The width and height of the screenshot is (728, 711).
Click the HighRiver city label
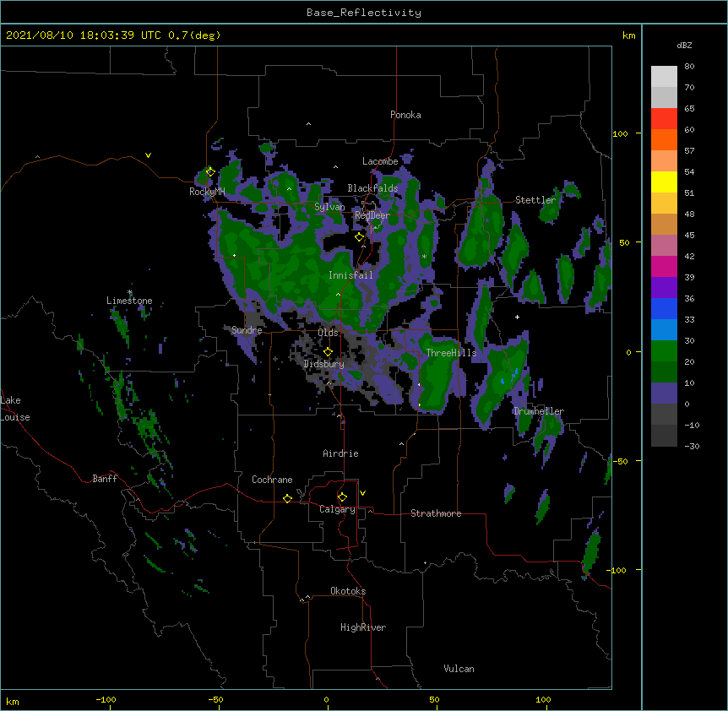(363, 627)
